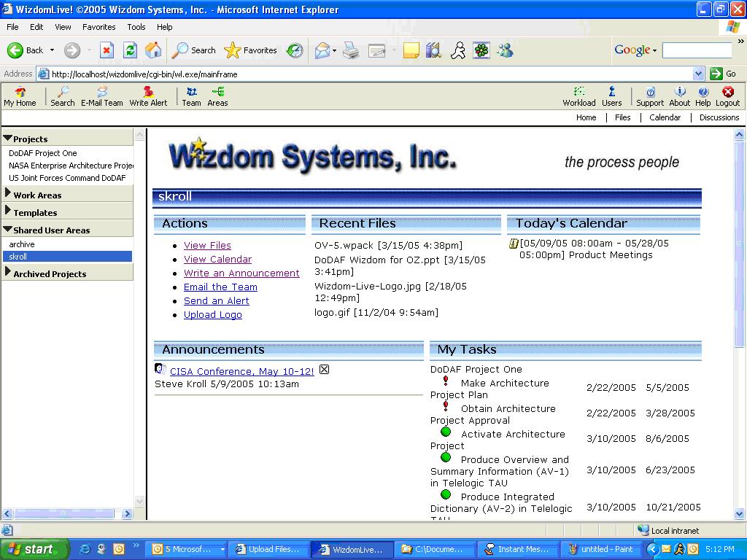Click the Logout icon

pos(727,96)
